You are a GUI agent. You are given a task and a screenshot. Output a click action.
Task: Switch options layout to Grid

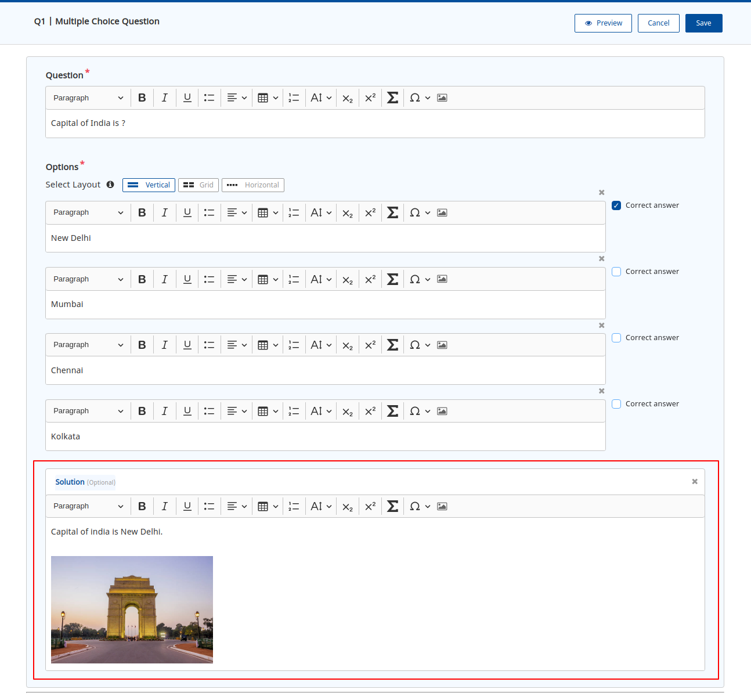tap(198, 185)
